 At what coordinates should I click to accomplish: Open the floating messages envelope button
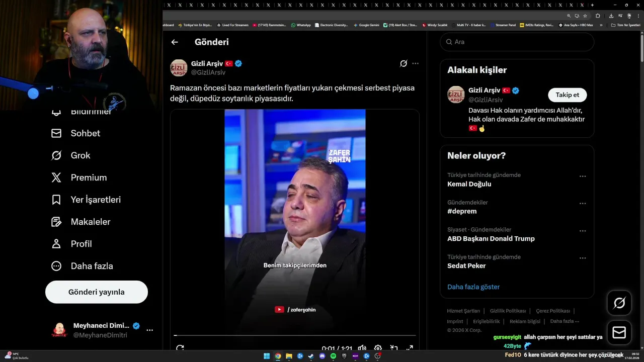[619, 332]
